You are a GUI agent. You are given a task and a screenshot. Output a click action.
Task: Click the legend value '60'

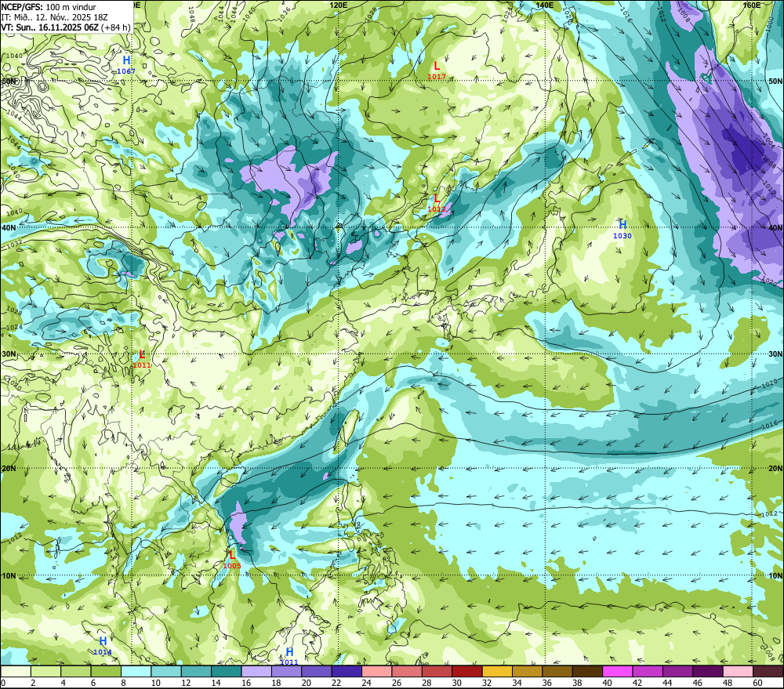[757, 683]
